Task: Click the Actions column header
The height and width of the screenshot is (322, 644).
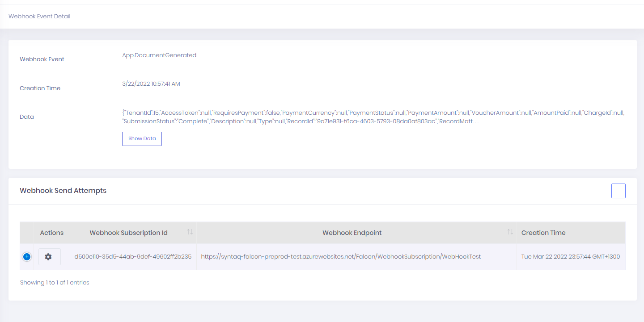Action: point(51,232)
